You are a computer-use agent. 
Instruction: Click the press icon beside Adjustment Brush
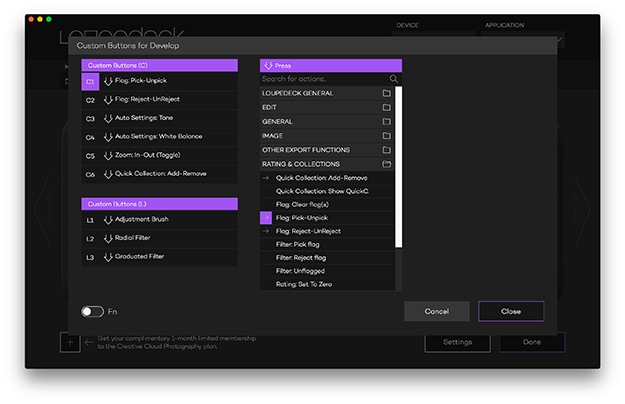pyautogui.click(x=108, y=219)
